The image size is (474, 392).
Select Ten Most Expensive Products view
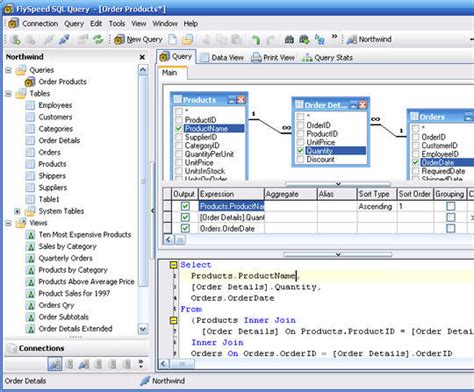pyautogui.click(x=85, y=235)
